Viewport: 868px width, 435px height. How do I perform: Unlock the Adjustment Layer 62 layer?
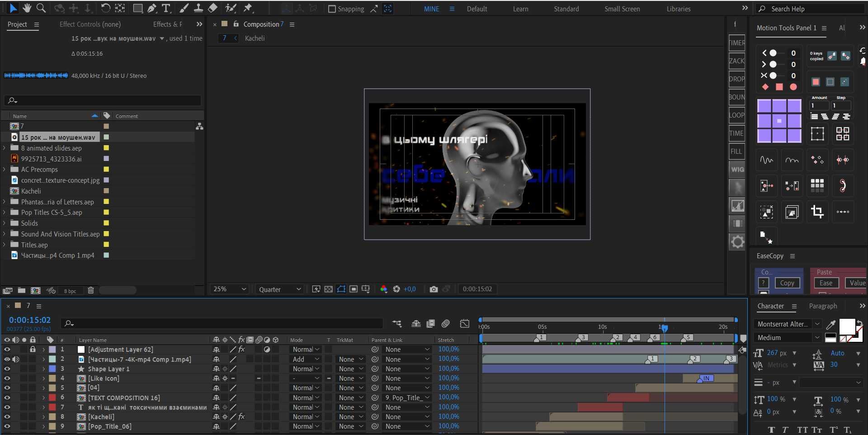[x=33, y=349]
